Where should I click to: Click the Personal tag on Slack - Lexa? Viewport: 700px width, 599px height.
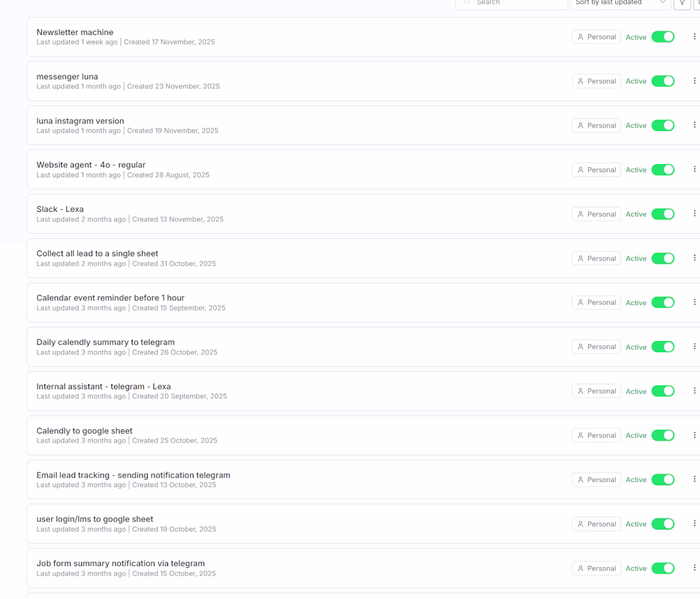pyautogui.click(x=596, y=214)
